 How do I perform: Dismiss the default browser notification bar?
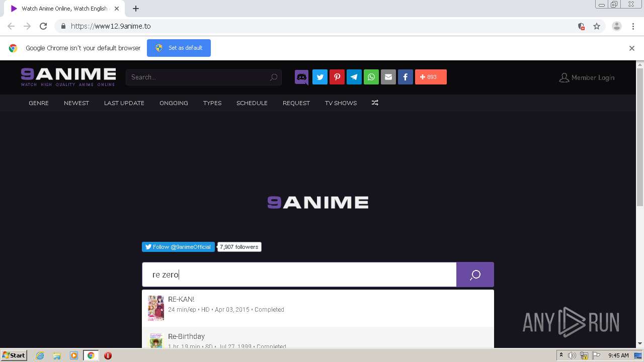pos(632,48)
